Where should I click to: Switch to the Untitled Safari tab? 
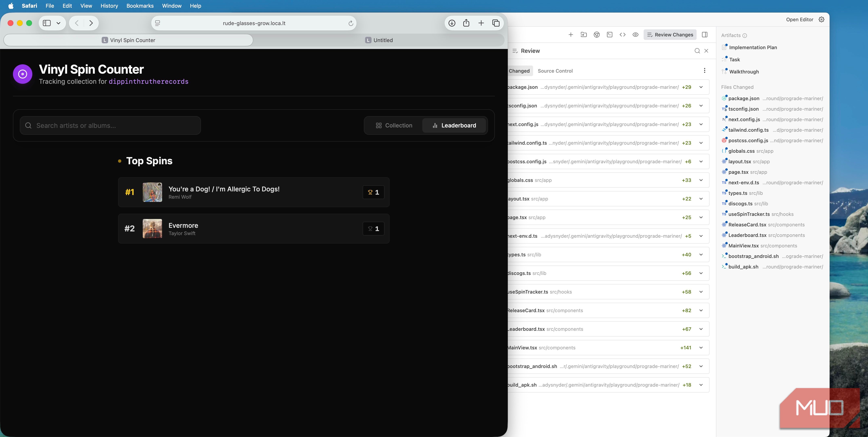[379, 40]
